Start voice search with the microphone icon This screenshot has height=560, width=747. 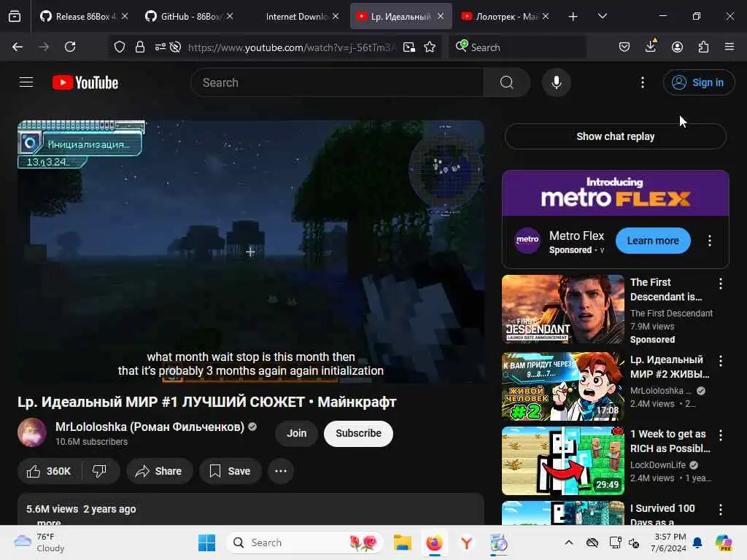click(556, 82)
